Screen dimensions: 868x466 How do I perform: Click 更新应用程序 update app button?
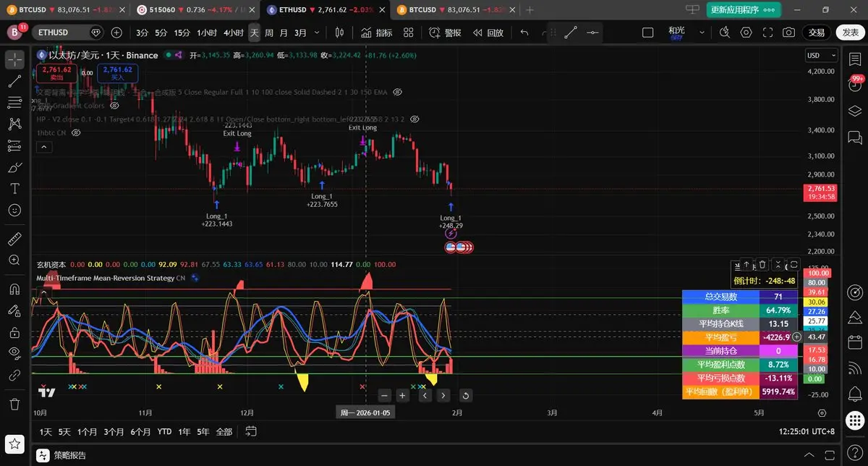click(744, 10)
